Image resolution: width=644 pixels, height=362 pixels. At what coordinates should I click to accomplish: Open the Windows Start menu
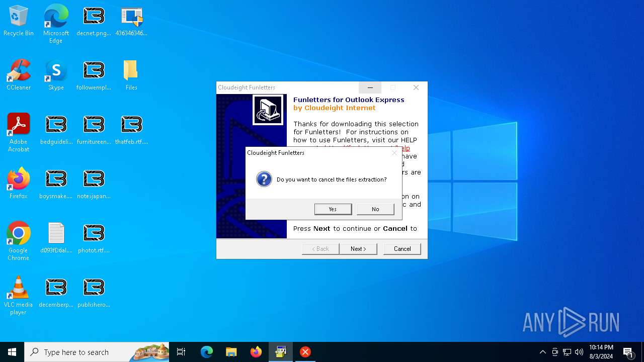point(12,352)
